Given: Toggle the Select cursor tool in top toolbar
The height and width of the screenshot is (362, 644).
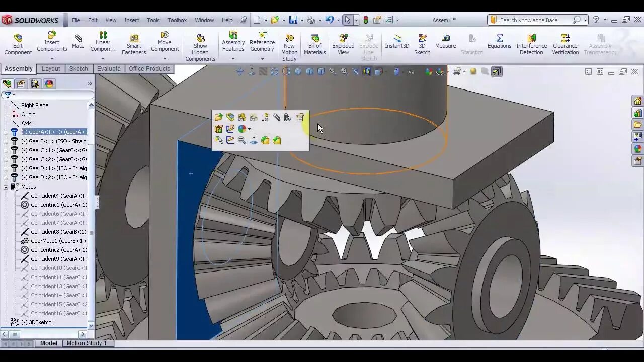Looking at the screenshot, I should click(347, 20).
